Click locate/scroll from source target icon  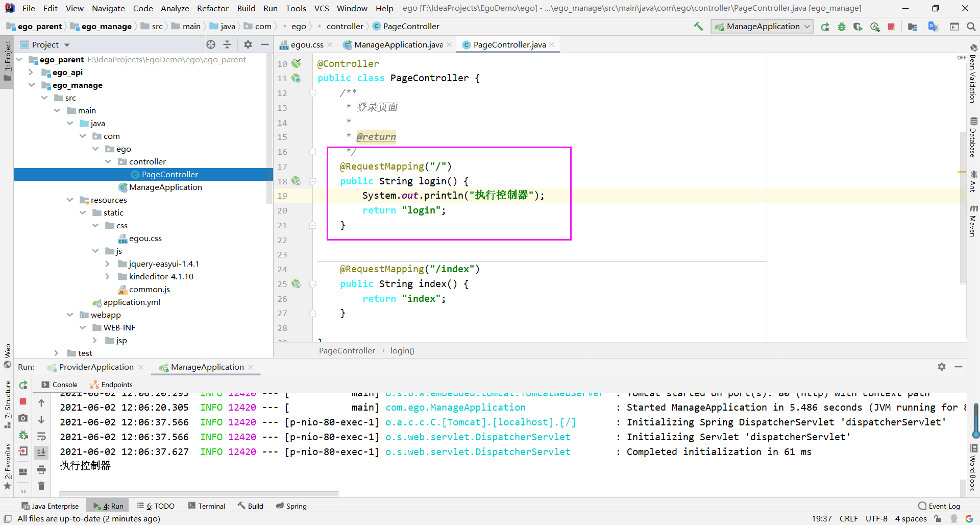pyautogui.click(x=211, y=45)
